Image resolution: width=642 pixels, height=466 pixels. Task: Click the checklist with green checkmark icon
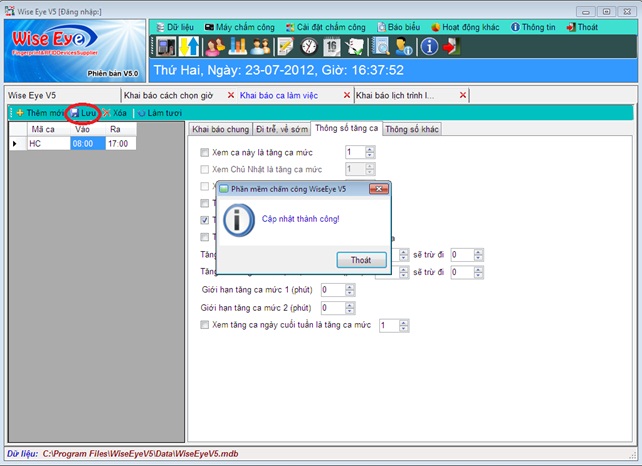click(354, 46)
